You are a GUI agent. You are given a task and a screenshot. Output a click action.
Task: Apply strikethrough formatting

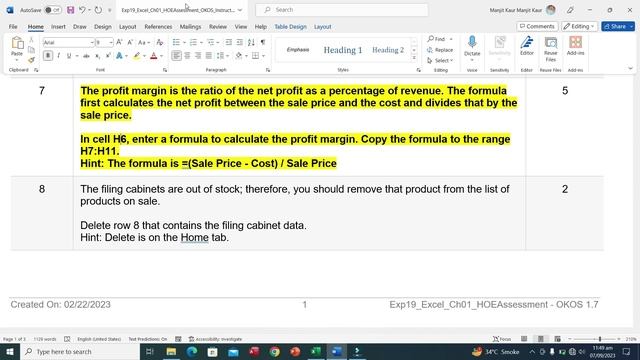[86, 56]
